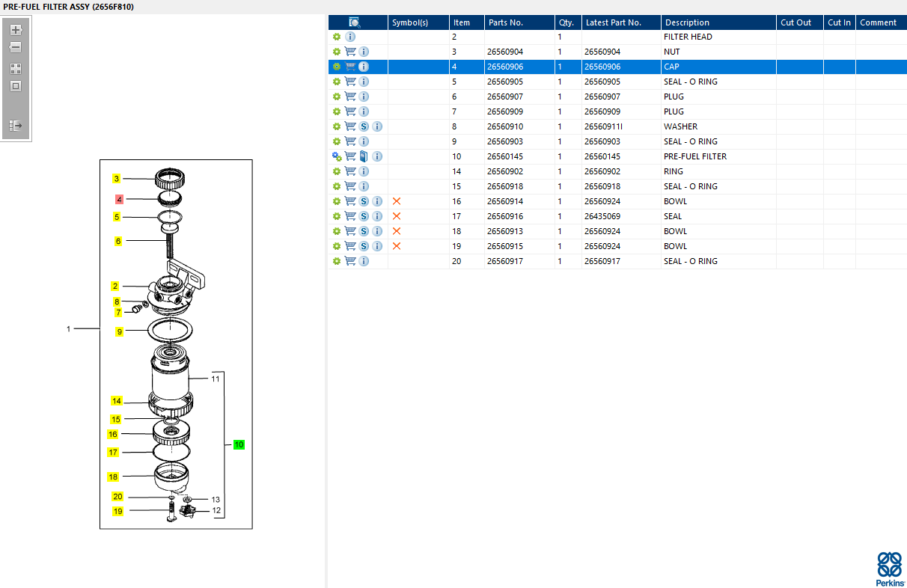Viewport: 907px width, 588px height.
Task: Click the Perkins logo
Action: [x=889, y=569]
